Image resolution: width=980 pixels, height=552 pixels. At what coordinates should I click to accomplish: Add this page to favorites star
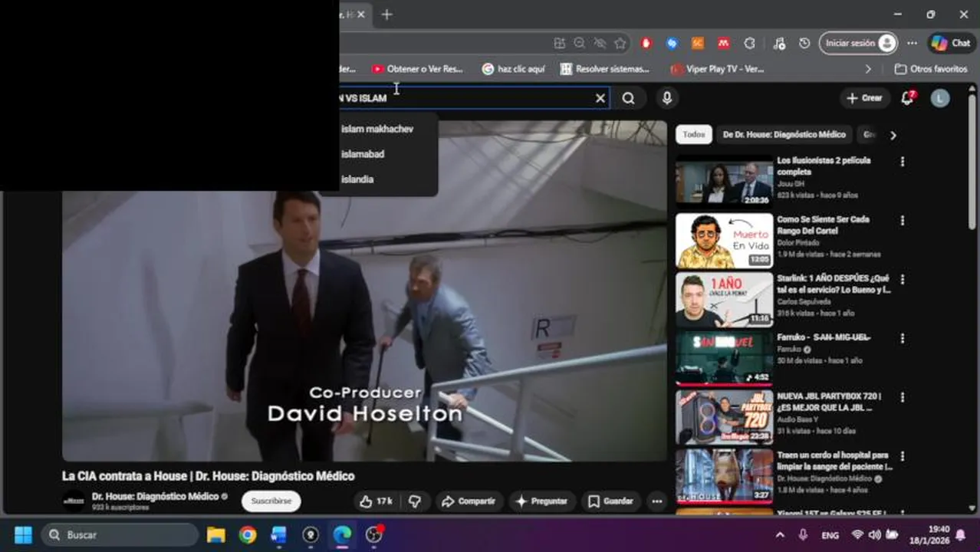[620, 44]
